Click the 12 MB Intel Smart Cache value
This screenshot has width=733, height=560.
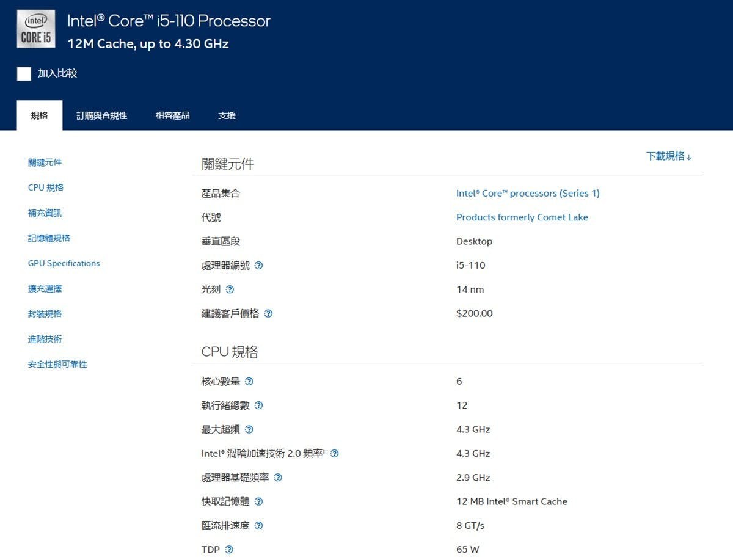tap(512, 502)
